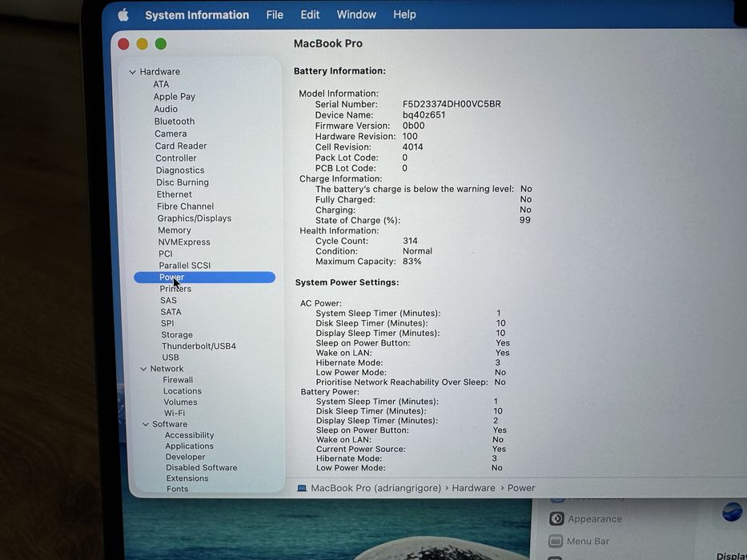747x560 pixels.
Task: Open the System Information menu
Action: pos(197,15)
